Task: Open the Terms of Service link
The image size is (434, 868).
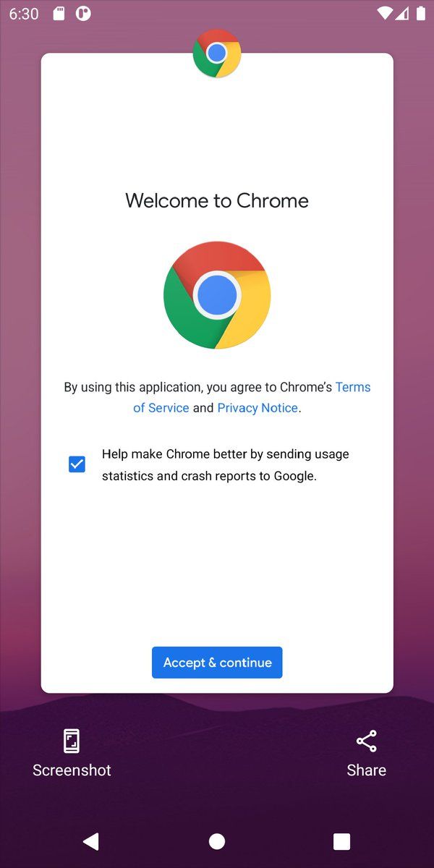Action: pyautogui.click(x=252, y=397)
